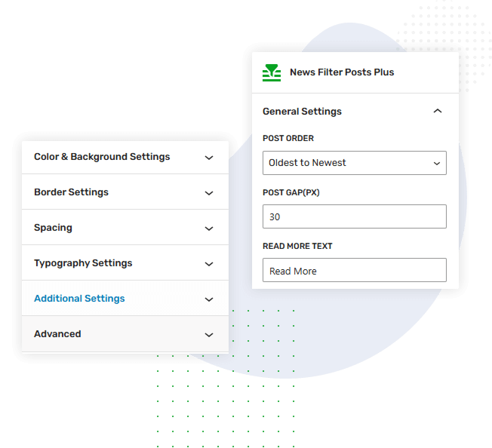Open the Border Settings section label
The height and width of the screenshot is (448, 492).
(71, 192)
